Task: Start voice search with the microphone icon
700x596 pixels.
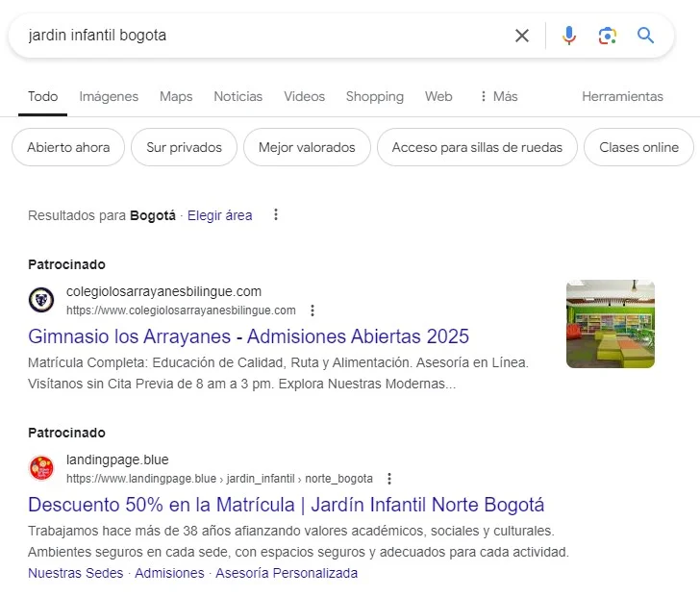Action: [x=569, y=36]
